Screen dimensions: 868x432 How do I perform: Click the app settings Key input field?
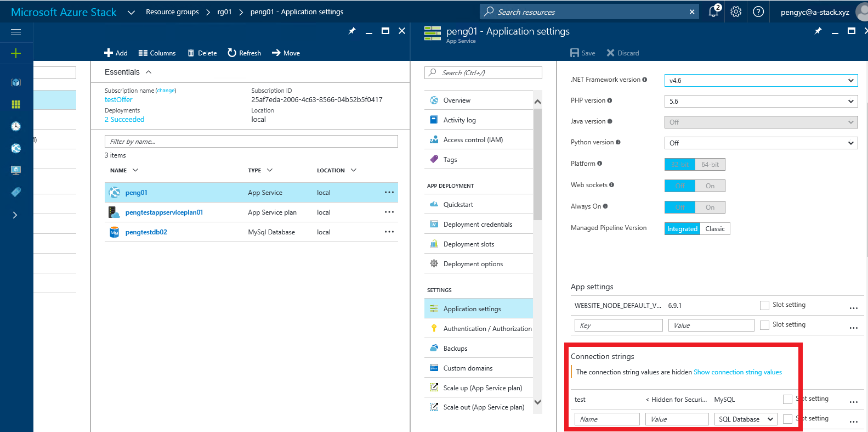point(619,325)
